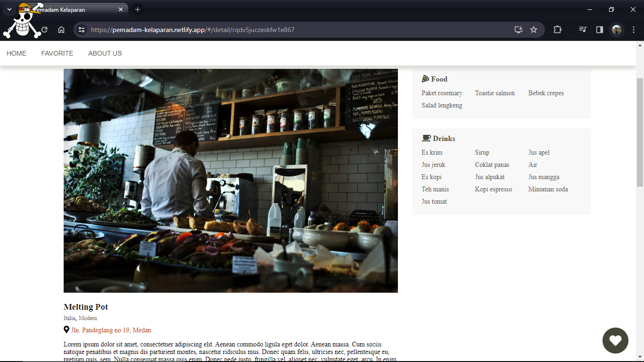Screen dimensions: 644x362
Task: Toggle the browser side panel icon
Action: tap(600, 30)
